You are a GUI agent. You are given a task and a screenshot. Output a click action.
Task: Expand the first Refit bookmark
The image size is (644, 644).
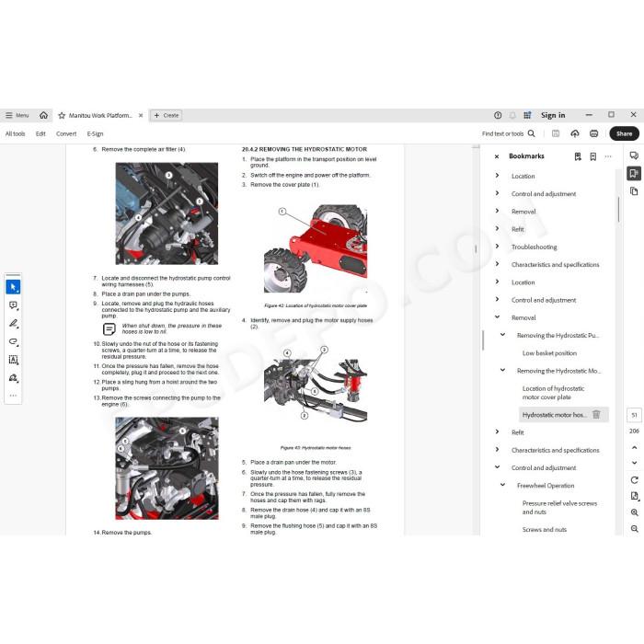tap(497, 228)
